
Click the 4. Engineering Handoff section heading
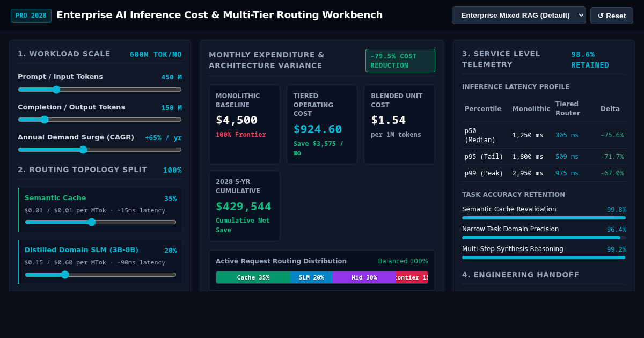click(x=521, y=275)
